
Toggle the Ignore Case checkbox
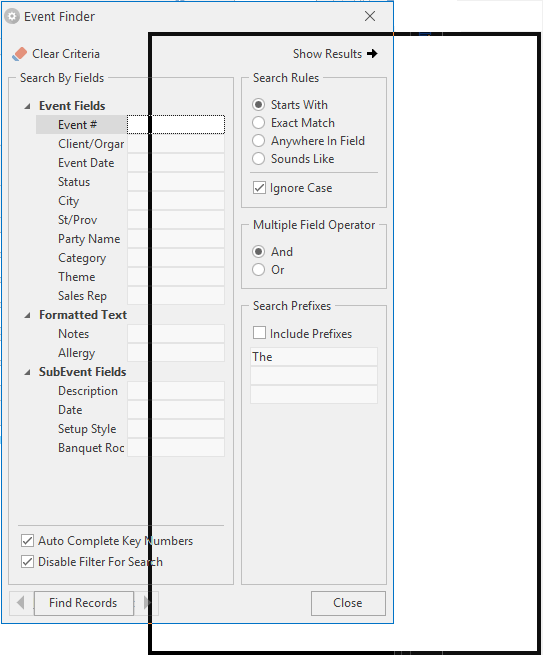coord(259,188)
